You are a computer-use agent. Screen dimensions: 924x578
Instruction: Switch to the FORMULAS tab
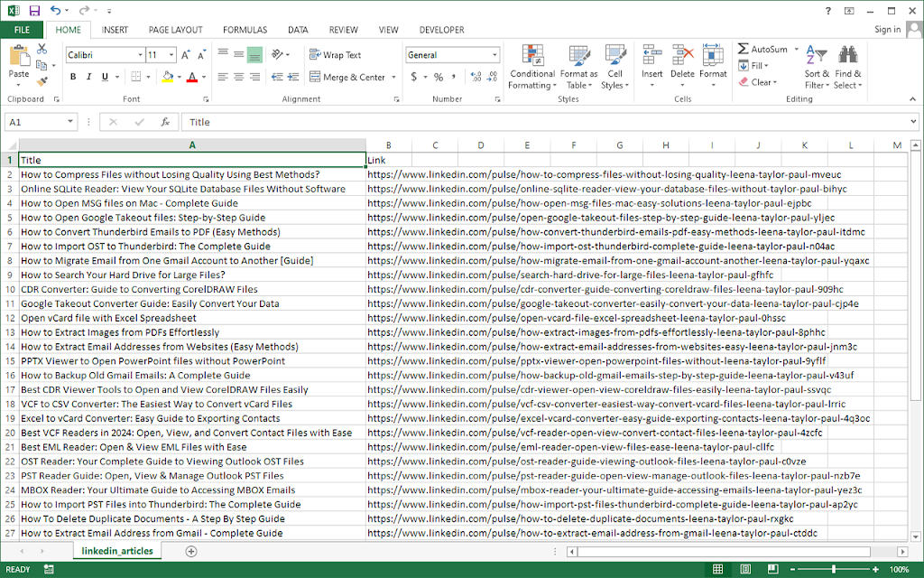245,30
